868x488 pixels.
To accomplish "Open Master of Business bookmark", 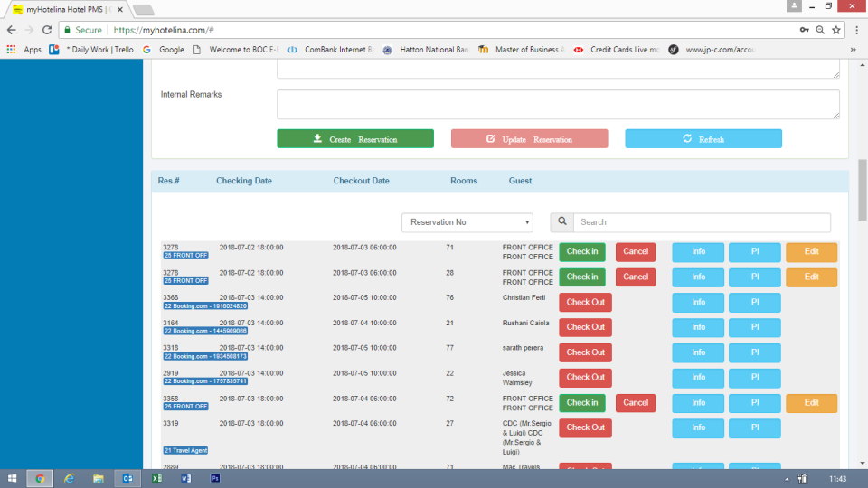I will pos(522,49).
